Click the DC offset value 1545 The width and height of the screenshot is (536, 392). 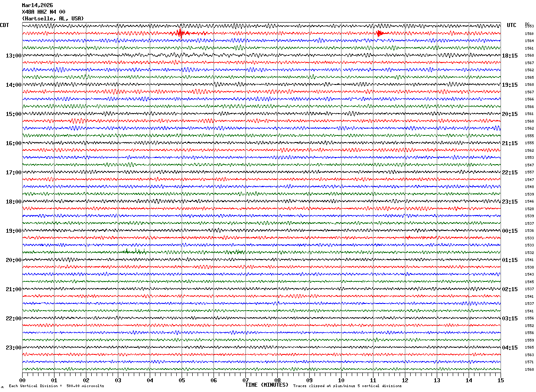(x=529, y=282)
